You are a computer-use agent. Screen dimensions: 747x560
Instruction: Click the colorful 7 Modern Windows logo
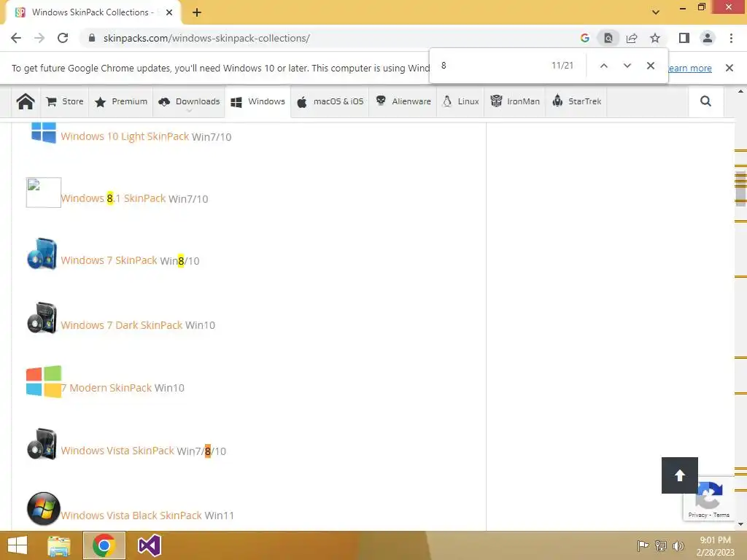(x=44, y=381)
